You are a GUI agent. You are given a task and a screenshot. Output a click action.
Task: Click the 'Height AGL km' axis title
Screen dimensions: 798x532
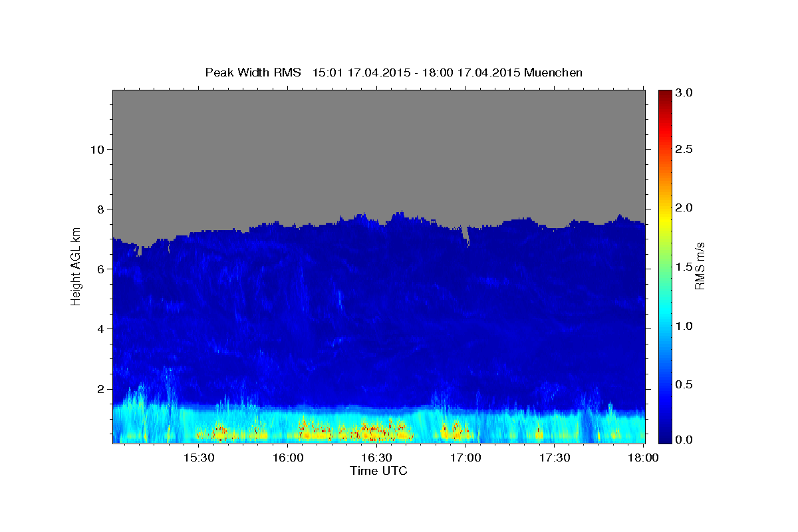76,266
